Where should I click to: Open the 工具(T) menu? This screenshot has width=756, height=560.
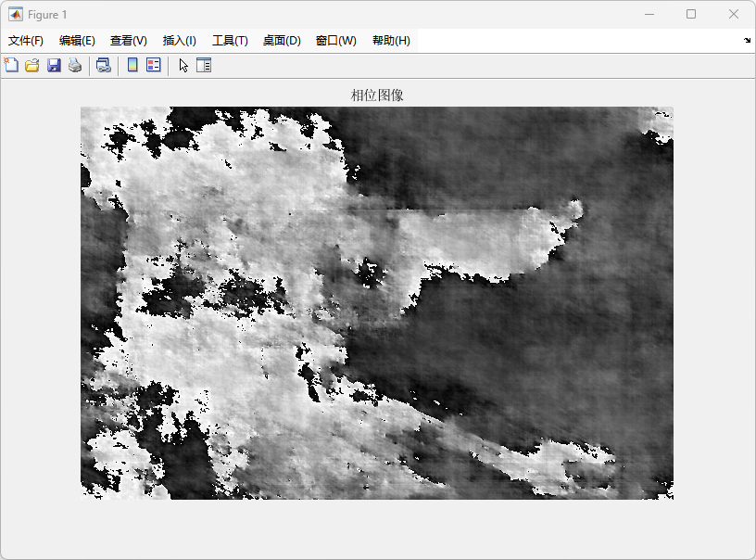pyautogui.click(x=230, y=41)
